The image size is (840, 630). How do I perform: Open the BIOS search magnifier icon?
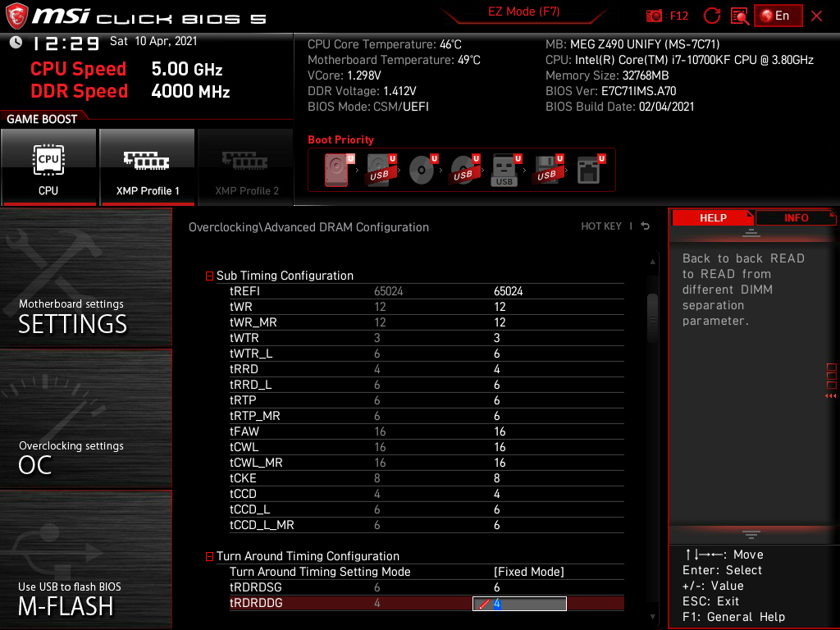[739, 16]
